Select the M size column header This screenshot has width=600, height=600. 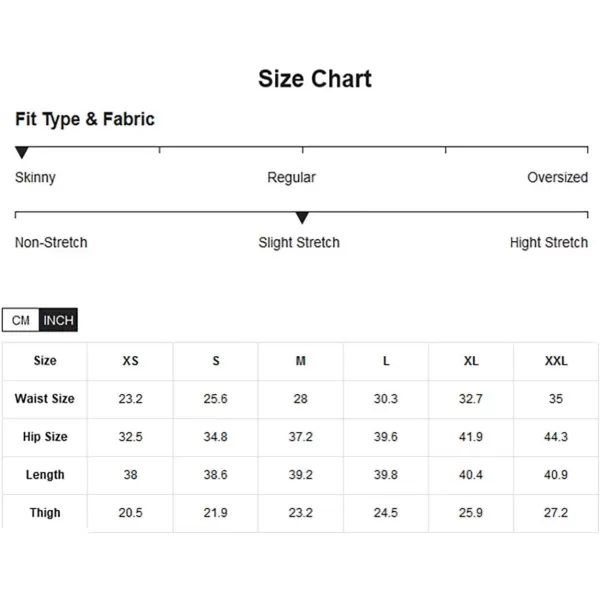click(301, 361)
